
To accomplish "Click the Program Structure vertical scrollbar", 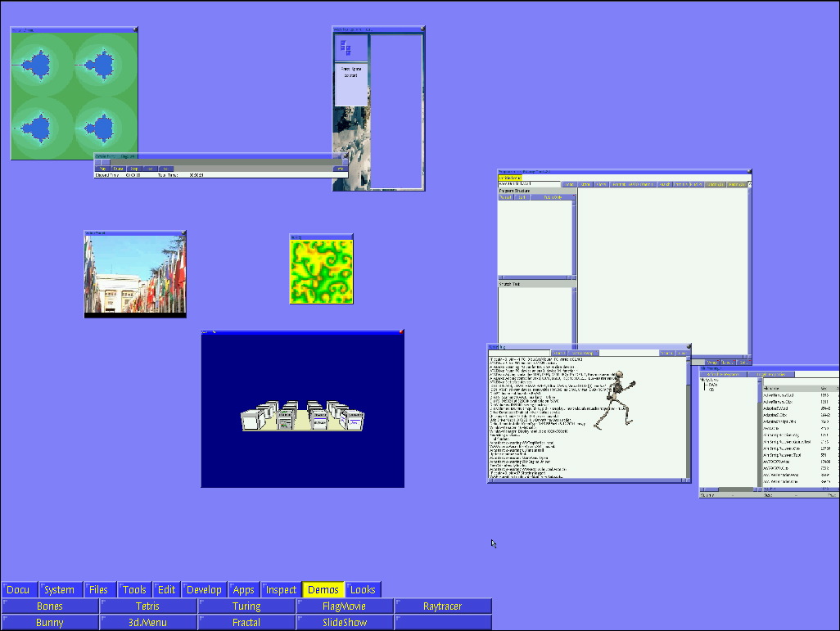I will tap(574, 238).
